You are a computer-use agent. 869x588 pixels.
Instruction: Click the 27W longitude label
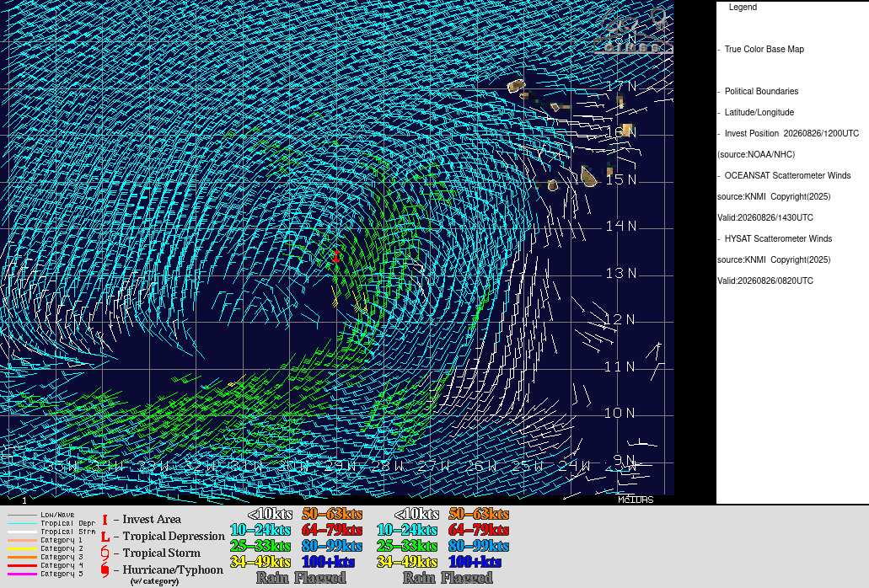point(435,466)
